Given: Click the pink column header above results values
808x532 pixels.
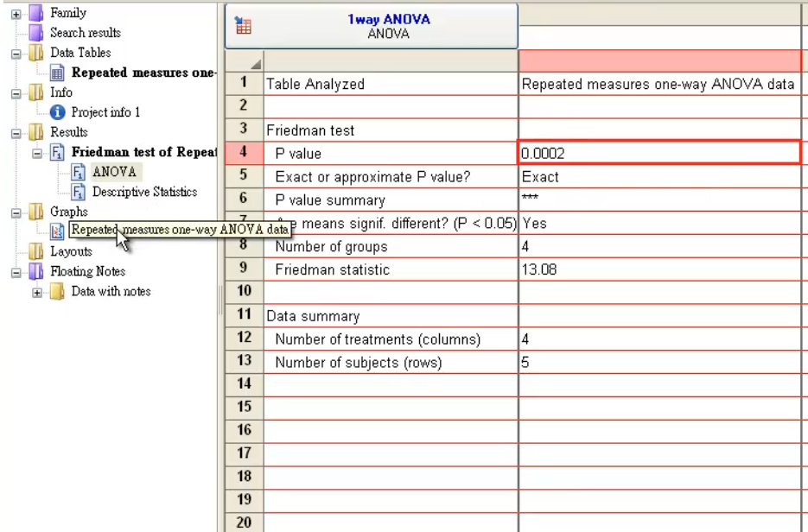Looking at the screenshot, I should [659, 60].
